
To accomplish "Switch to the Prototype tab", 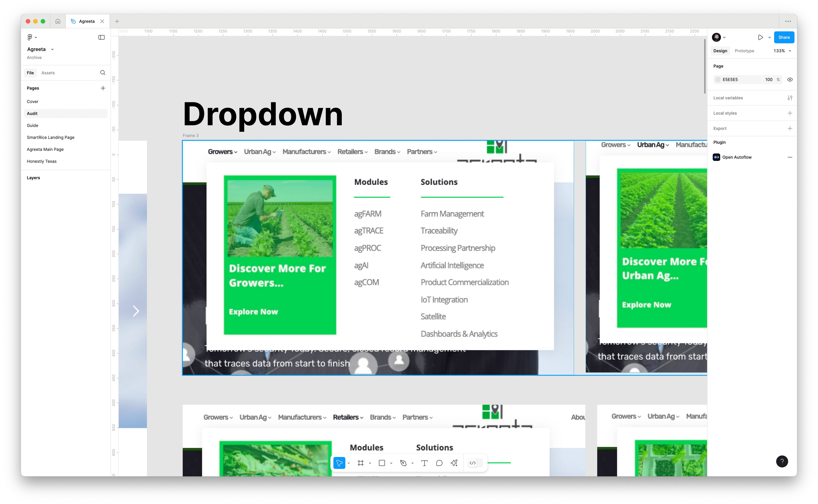I will pyautogui.click(x=744, y=51).
